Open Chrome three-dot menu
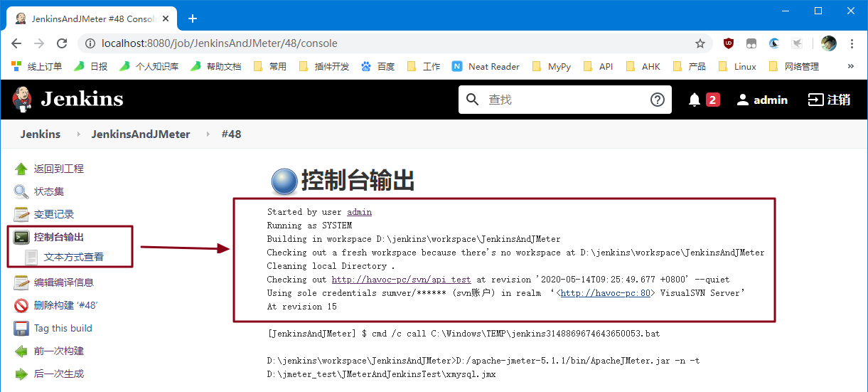 pos(852,43)
